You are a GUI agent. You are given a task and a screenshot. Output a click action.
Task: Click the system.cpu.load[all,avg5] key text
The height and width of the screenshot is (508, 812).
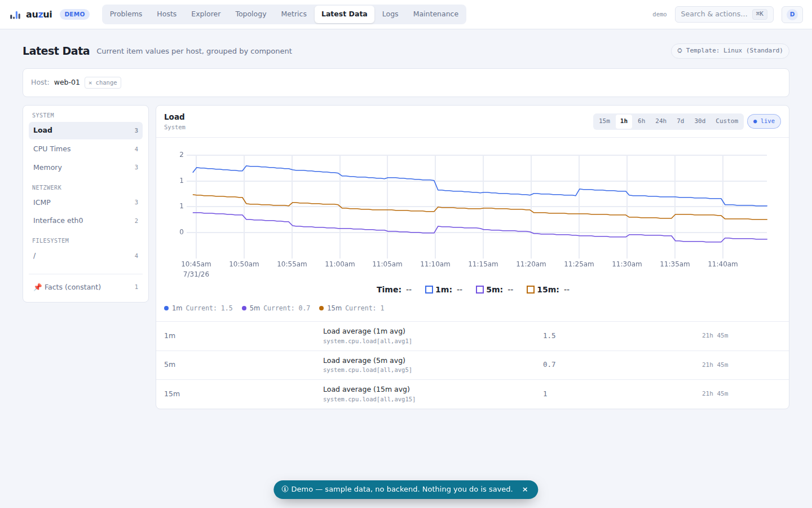(368, 370)
